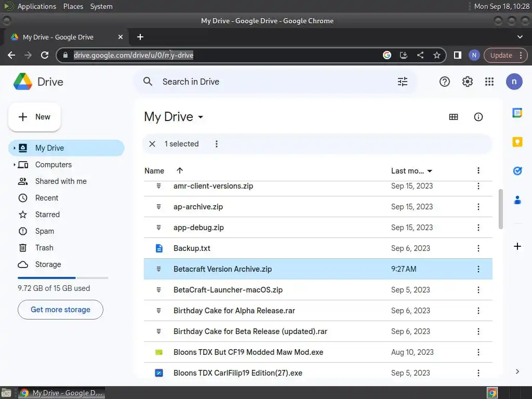The width and height of the screenshot is (532, 399).
Task: Open the Help question mark icon
Action: 445,82
